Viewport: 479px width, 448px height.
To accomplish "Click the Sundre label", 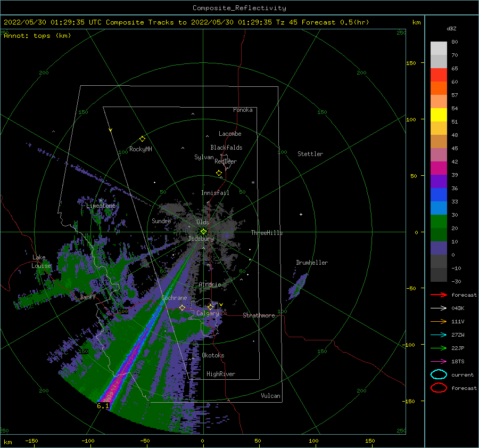I will pos(161,221).
